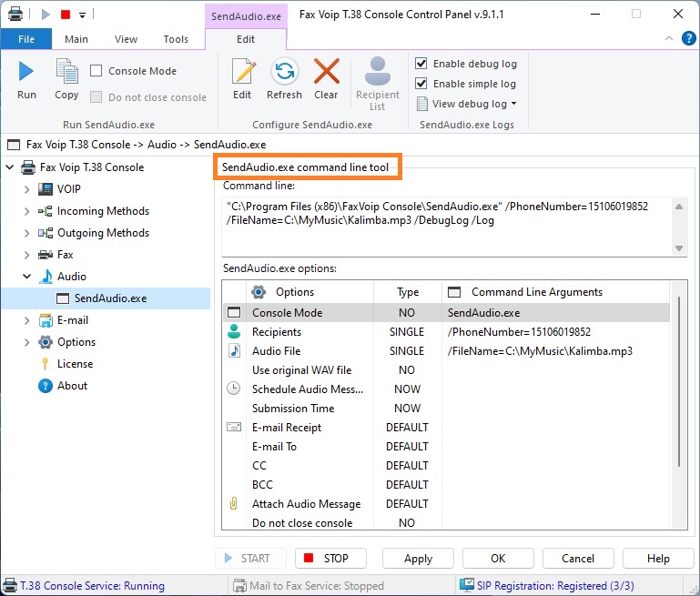Click command line scroll up arrow

point(679,207)
